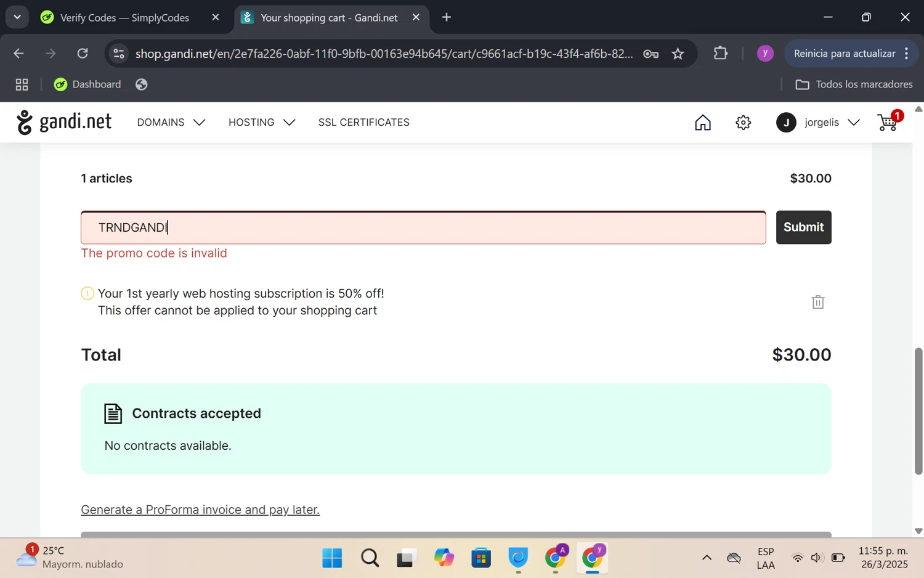Open Task View on taskbar
The width and height of the screenshot is (924, 578).
point(406,558)
